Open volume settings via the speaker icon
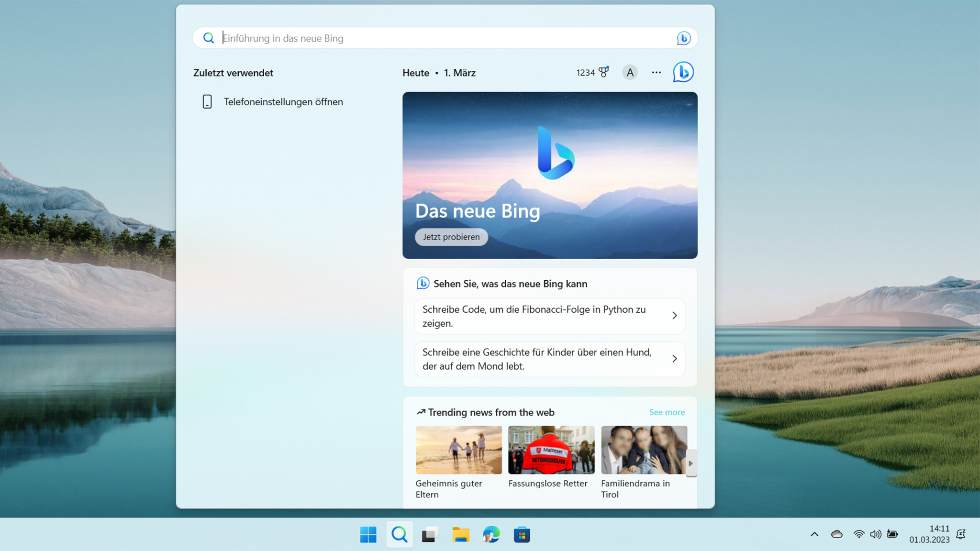 (876, 534)
